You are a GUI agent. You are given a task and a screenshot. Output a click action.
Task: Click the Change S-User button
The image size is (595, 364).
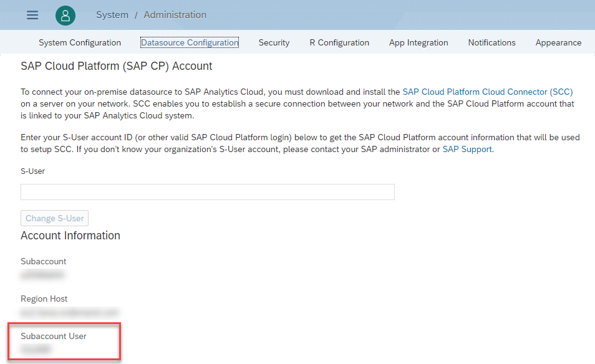click(55, 218)
